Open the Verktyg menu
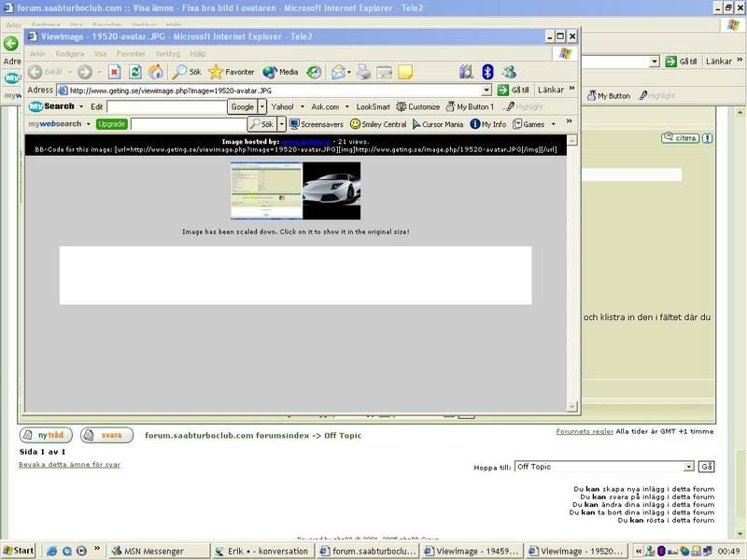This screenshot has height=560, width=747. point(167,54)
